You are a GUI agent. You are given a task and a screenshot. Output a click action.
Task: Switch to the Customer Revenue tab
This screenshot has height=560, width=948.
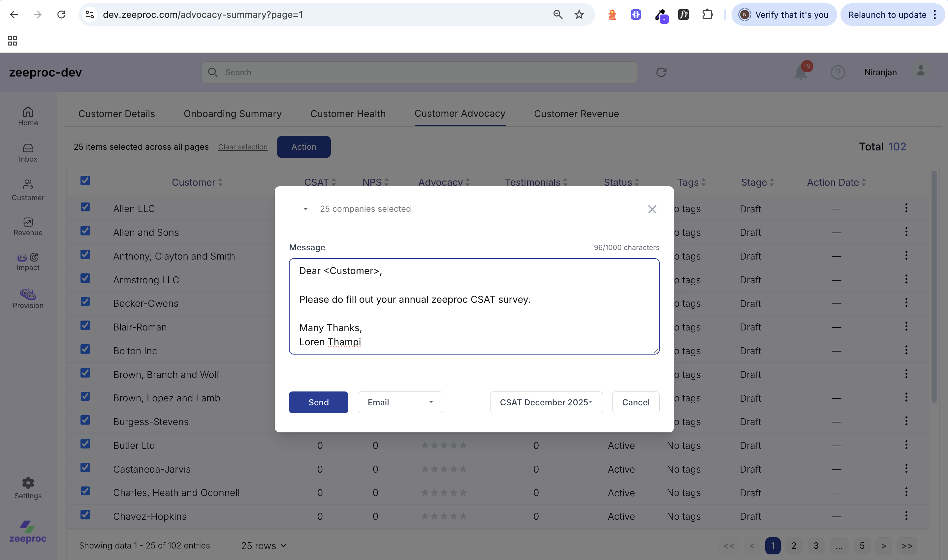point(576,113)
